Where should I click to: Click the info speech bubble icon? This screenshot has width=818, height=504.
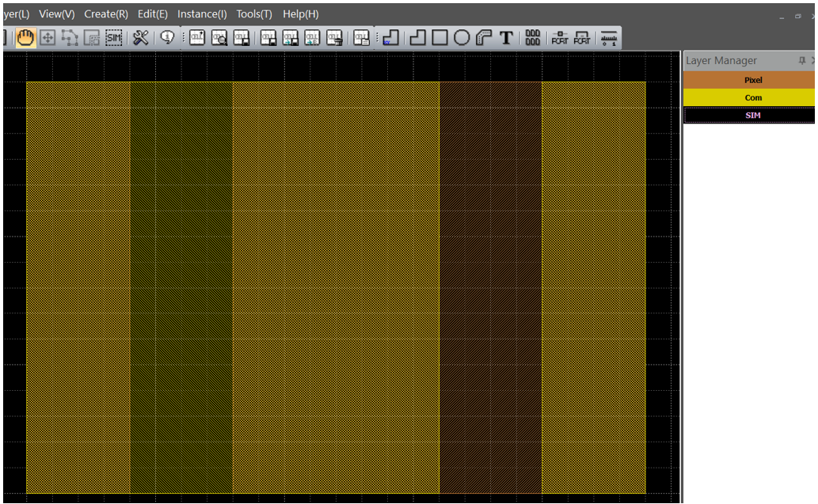pyautogui.click(x=168, y=38)
